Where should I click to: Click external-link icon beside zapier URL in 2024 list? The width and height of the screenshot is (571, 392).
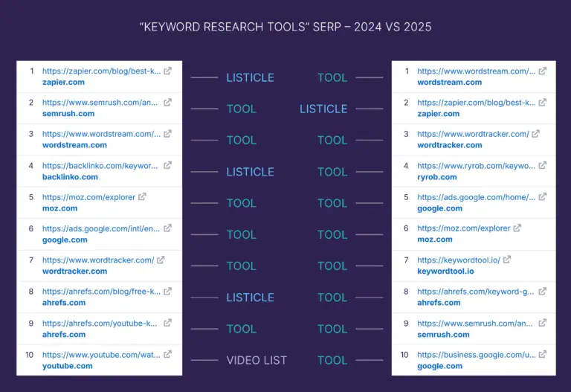(167, 71)
